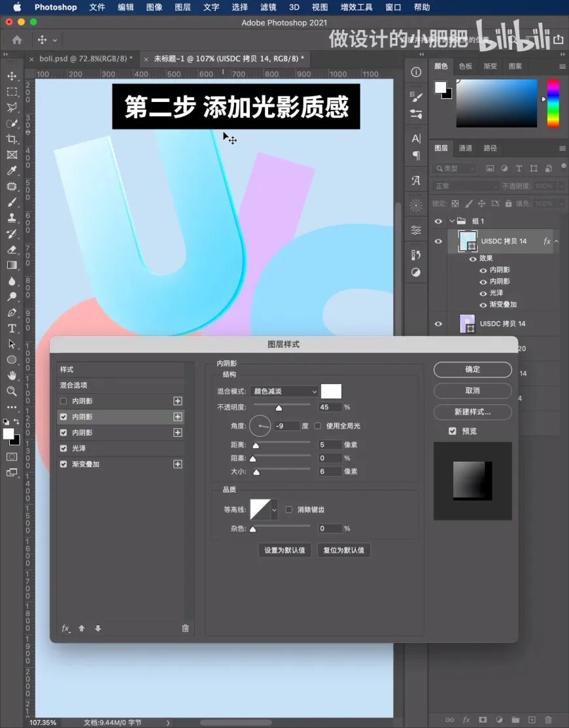This screenshot has height=728, width=569.
Task: Open the 混合模式 颜色减淡 dropdown
Action: (284, 391)
